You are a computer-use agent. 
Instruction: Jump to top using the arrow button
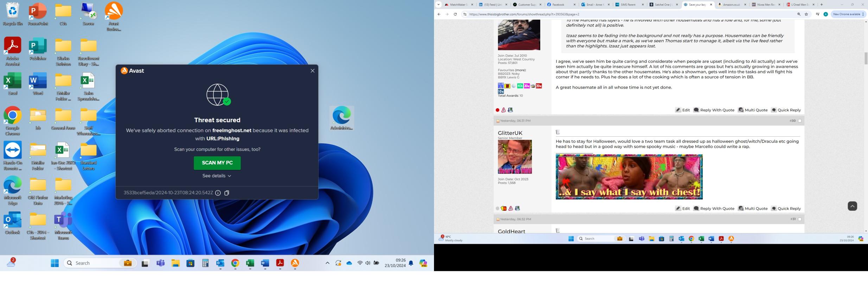pyautogui.click(x=852, y=206)
